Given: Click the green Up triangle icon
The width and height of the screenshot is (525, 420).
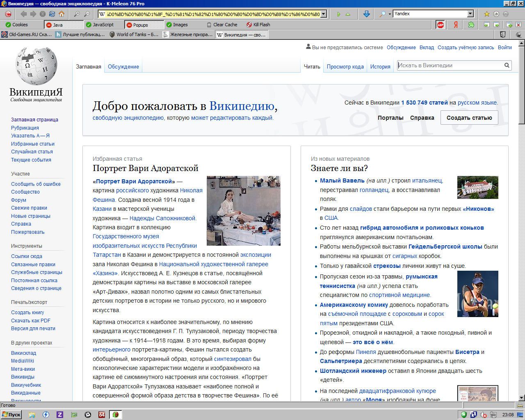Looking at the screenshot, I should click(348, 14).
